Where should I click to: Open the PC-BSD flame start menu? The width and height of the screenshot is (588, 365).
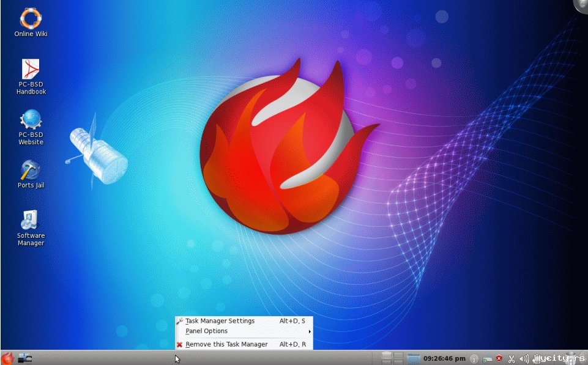(x=7, y=358)
